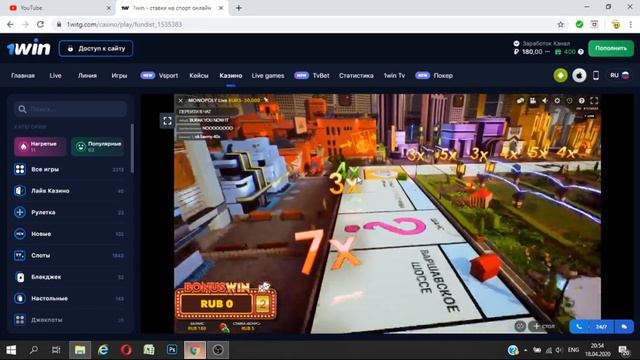
Task: Mute the game sound speaker icon
Action: [545, 100]
